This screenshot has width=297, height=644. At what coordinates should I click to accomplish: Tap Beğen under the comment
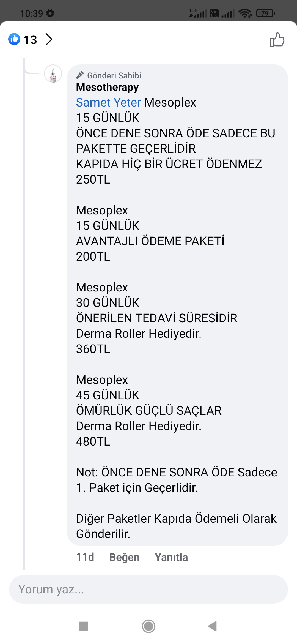pos(124,557)
